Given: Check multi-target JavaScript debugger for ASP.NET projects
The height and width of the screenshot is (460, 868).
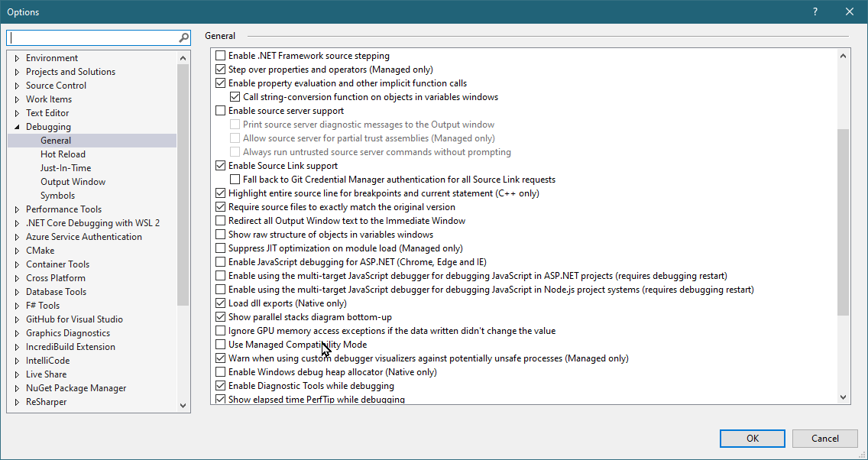Looking at the screenshot, I should point(220,276).
